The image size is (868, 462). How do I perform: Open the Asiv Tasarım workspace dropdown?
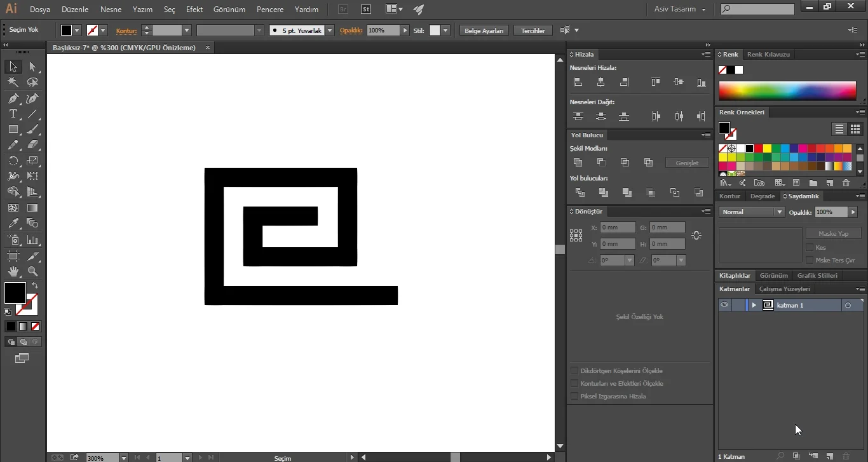[x=680, y=10]
